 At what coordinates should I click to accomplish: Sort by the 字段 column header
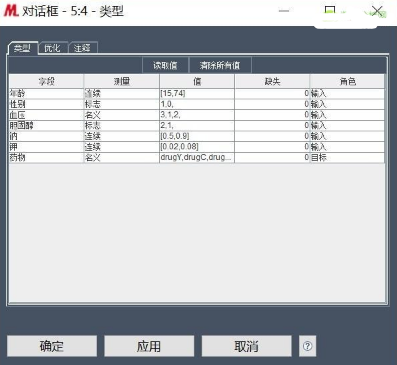point(46,81)
